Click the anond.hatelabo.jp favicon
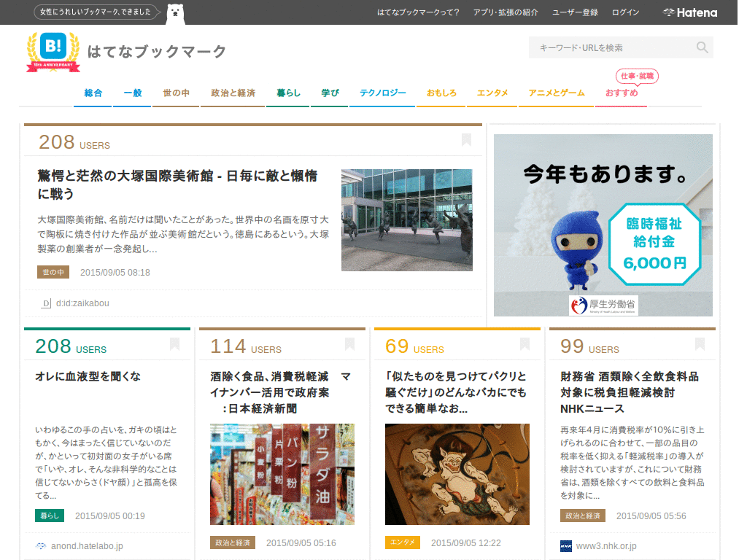 click(x=41, y=545)
